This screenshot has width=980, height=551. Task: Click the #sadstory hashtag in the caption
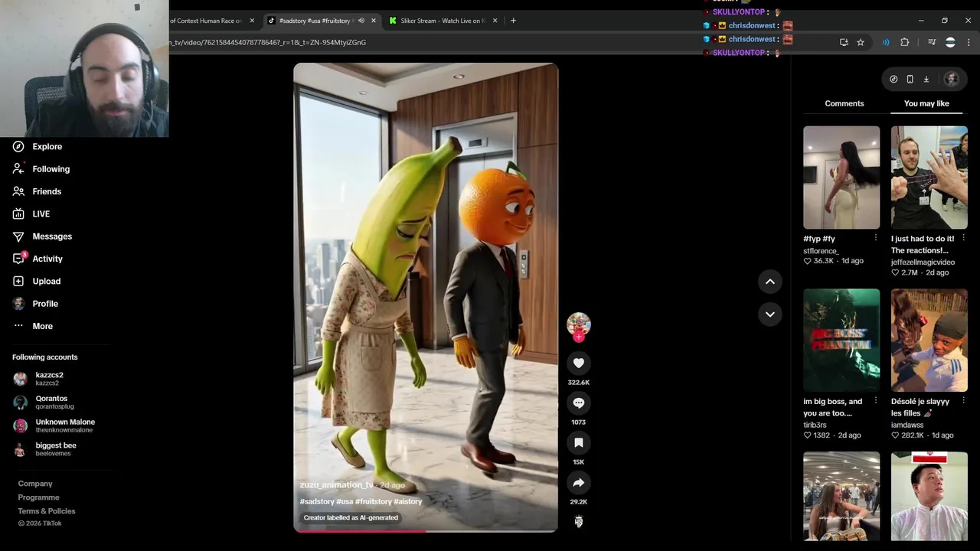pos(316,501)
